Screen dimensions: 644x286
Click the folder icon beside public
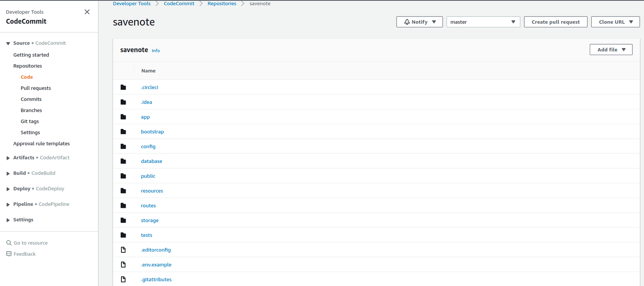[123, 176]
